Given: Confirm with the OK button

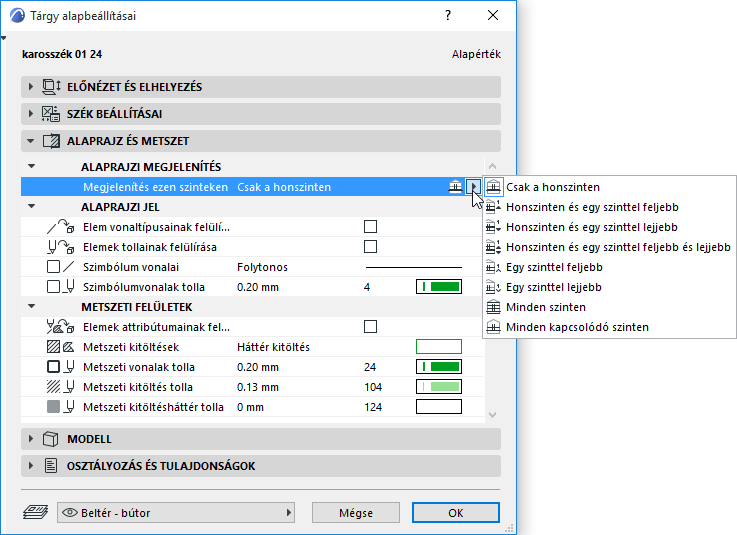Looking at the screenshot, I should tap(455, 512).
